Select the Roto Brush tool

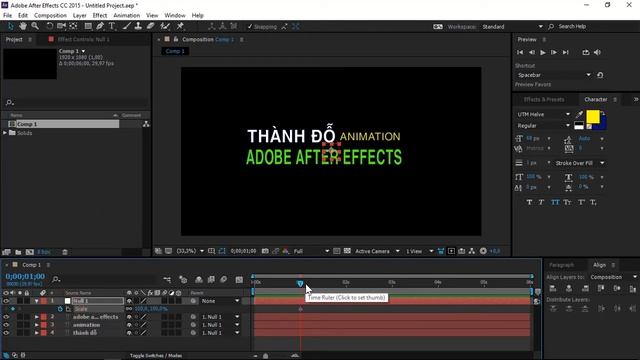pos(165,26)
